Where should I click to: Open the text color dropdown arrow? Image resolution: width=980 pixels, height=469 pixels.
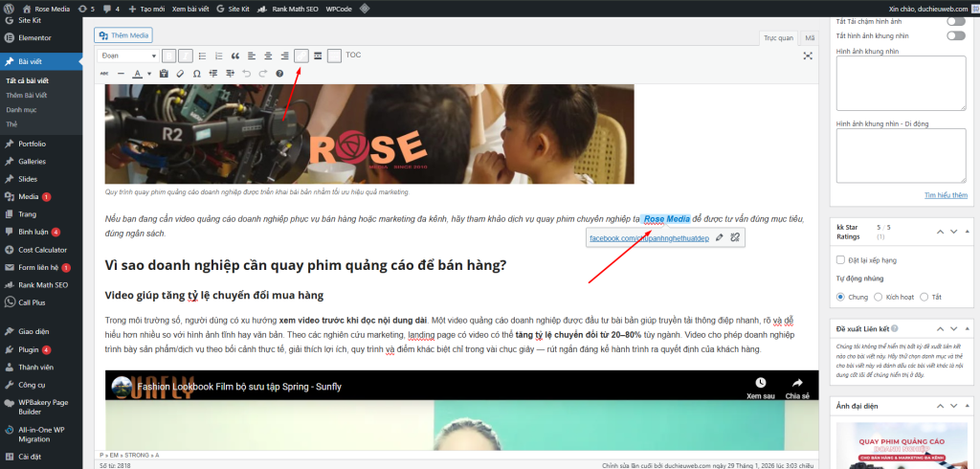pyautogui.click(x=149, y=73)
